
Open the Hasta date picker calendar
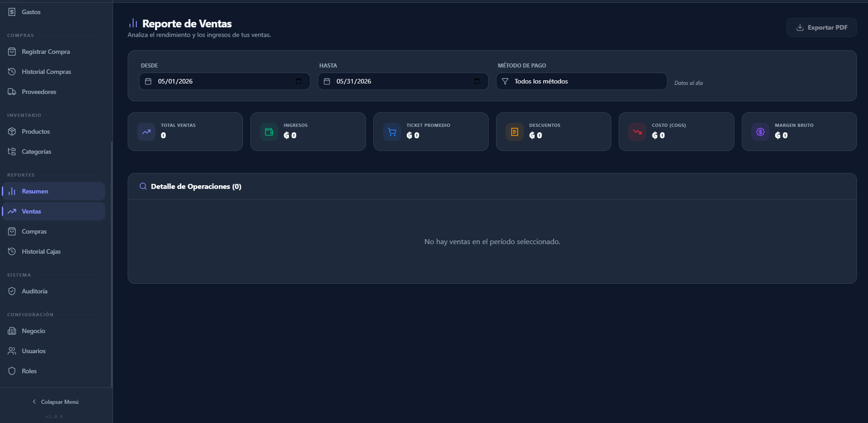point(477,81)
